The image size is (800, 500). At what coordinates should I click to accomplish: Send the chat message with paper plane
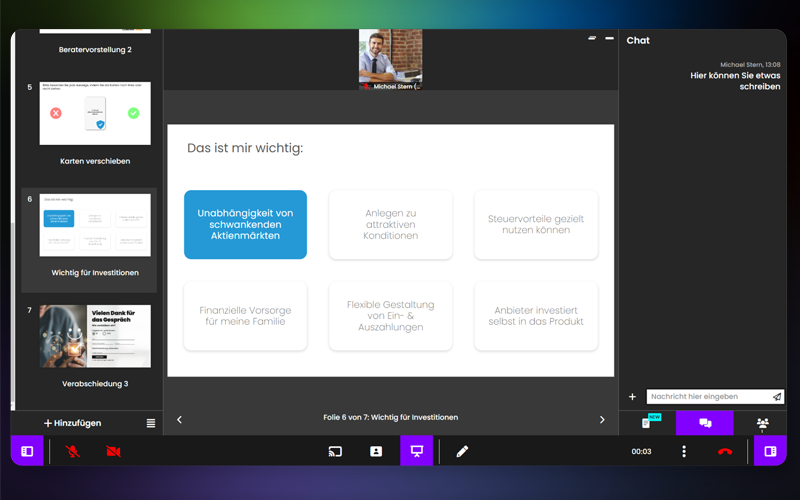point(776,397)
